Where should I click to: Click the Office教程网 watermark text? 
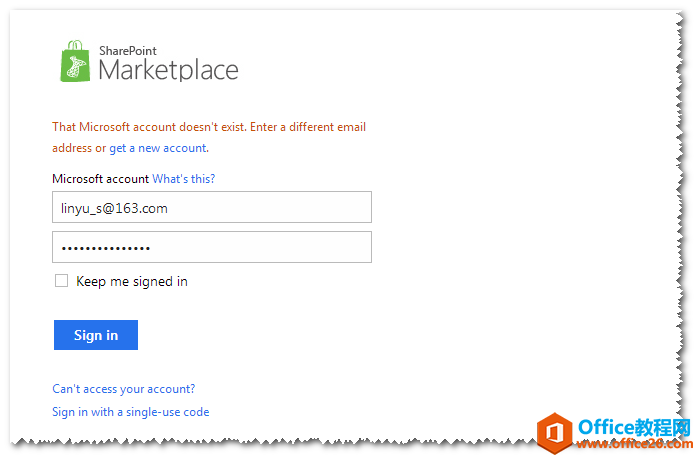pyautogui.click(x=634, y=427)
